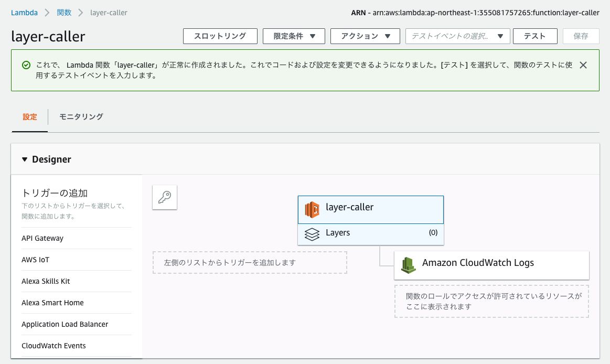Select the 設定 tab
Viewport: 610px width, 364px height.
tap(29, 117)
